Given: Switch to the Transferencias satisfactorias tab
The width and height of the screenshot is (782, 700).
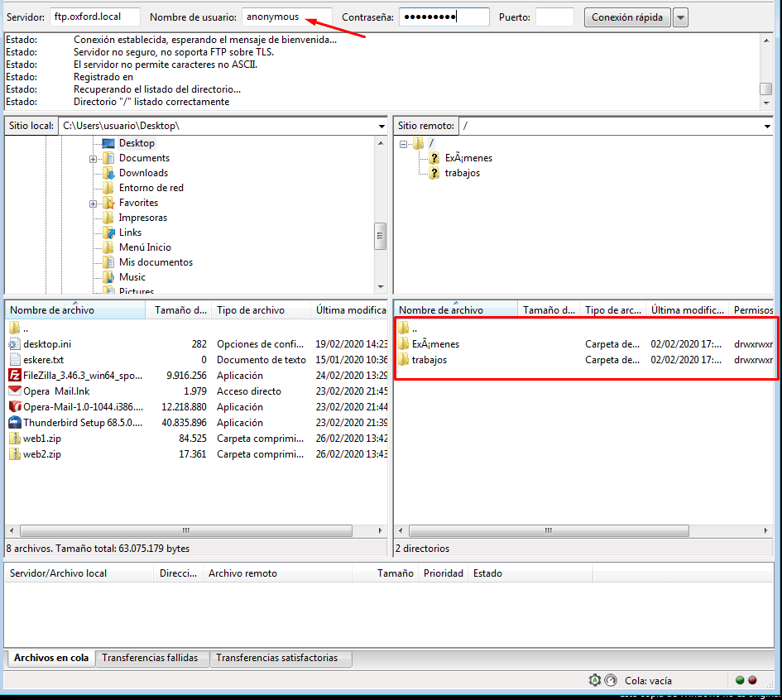Looking at the screenshot, I should (276, 658).
